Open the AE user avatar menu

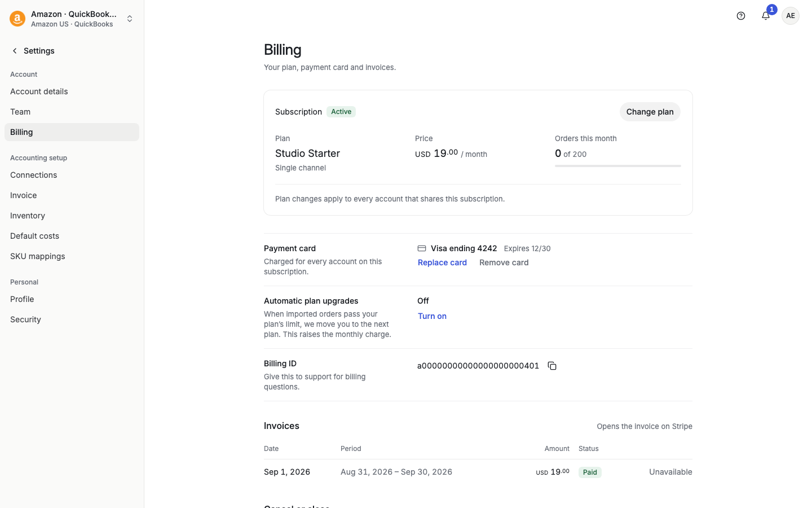pyautogui.click(x=791, y=16)
